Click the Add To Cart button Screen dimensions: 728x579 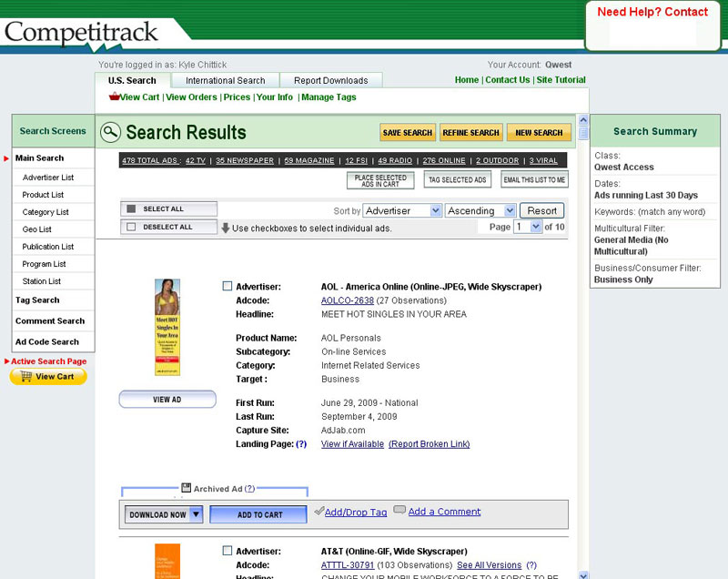click(x=258, y=514)
